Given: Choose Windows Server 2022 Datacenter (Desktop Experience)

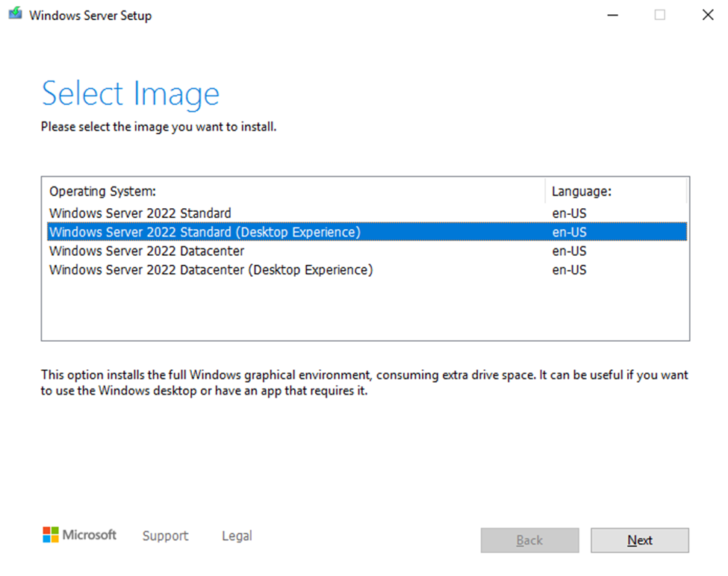Looking at the screenshot, I should pyautogui.click(x=367, y=270).
